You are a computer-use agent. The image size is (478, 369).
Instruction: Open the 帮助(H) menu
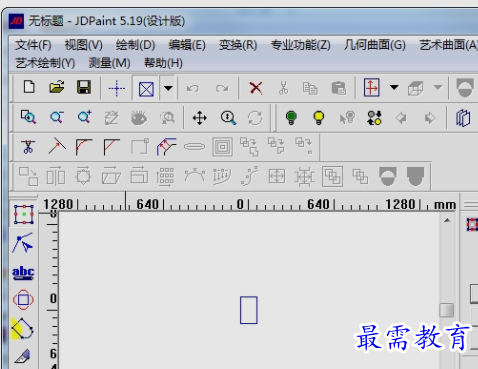tap(163, 63)
